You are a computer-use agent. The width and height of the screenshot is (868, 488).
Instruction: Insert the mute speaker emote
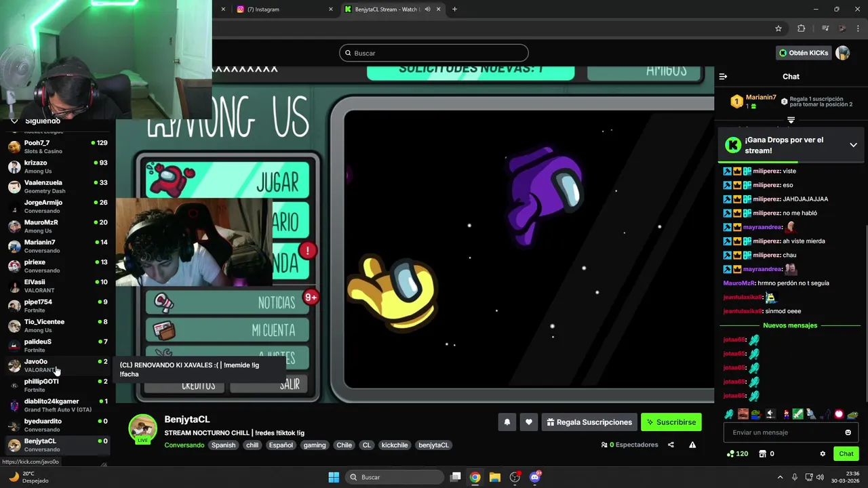click(x=770, y=414)
